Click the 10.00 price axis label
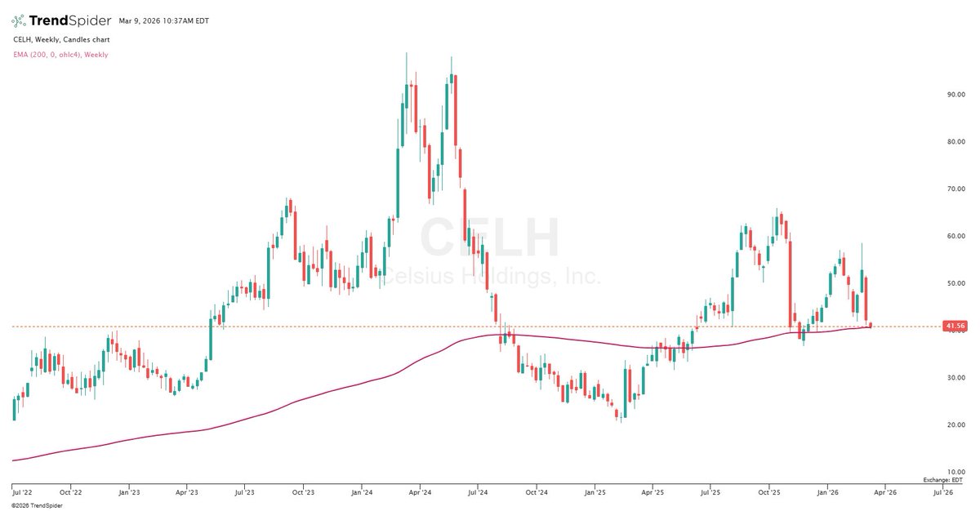980x511 pixels. pos(955,473)
